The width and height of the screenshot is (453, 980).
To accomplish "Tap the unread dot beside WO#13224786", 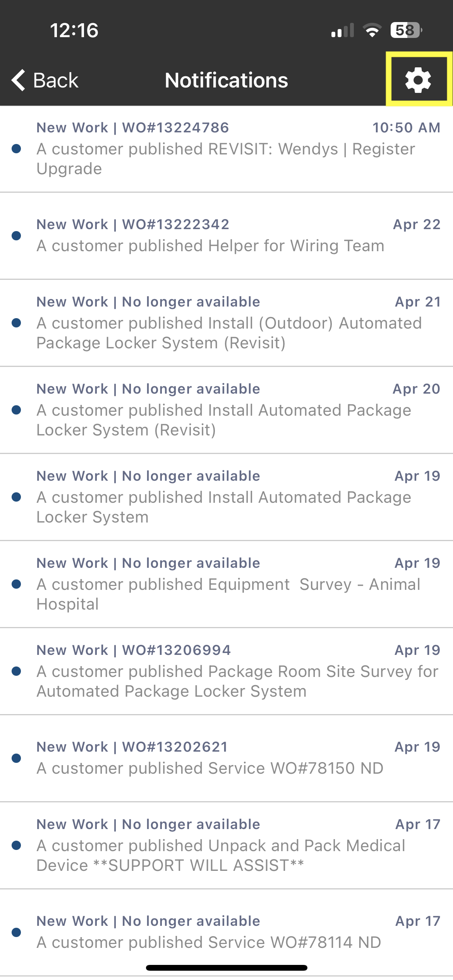I will (16, 149).
